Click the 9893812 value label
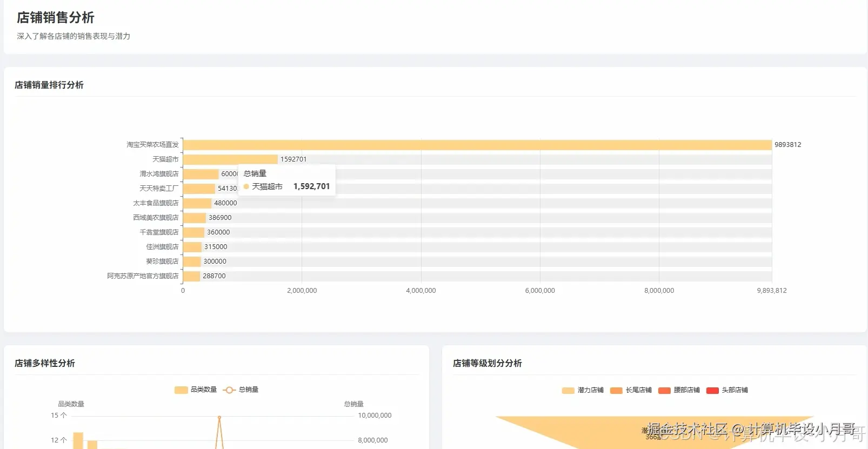 (x=788, y=145)
